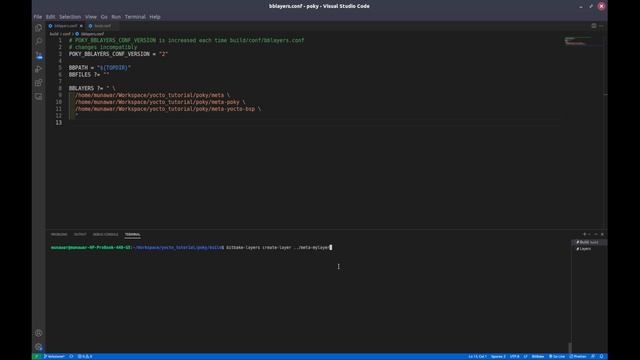Change the LF end of line setting
Image resolution: width=640 pixels, height=360 pixels.
(525, 356)
